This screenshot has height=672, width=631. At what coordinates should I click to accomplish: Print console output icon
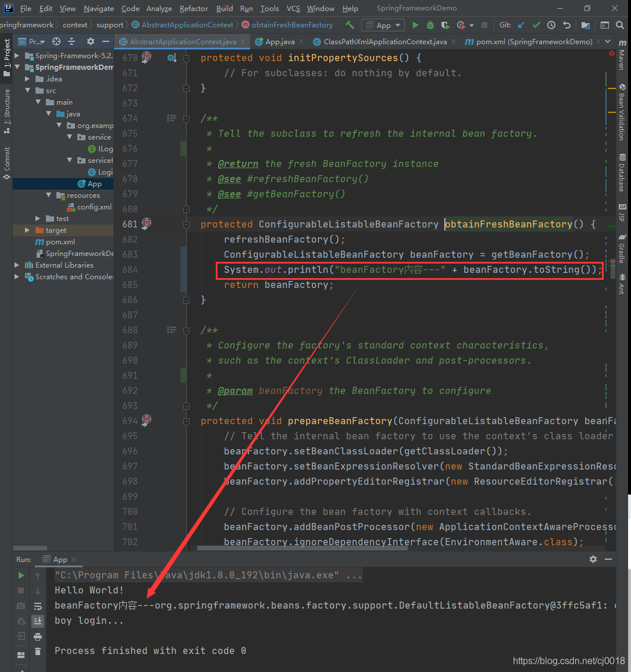38,637
